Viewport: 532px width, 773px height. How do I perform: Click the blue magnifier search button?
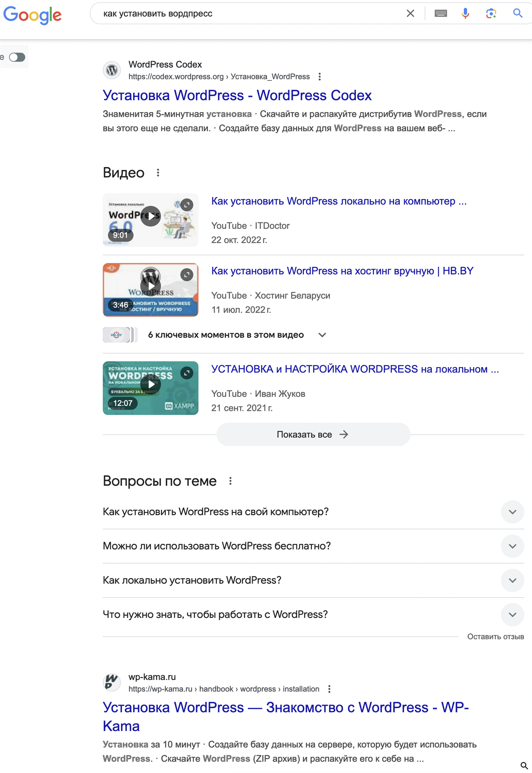pos(517,14)
